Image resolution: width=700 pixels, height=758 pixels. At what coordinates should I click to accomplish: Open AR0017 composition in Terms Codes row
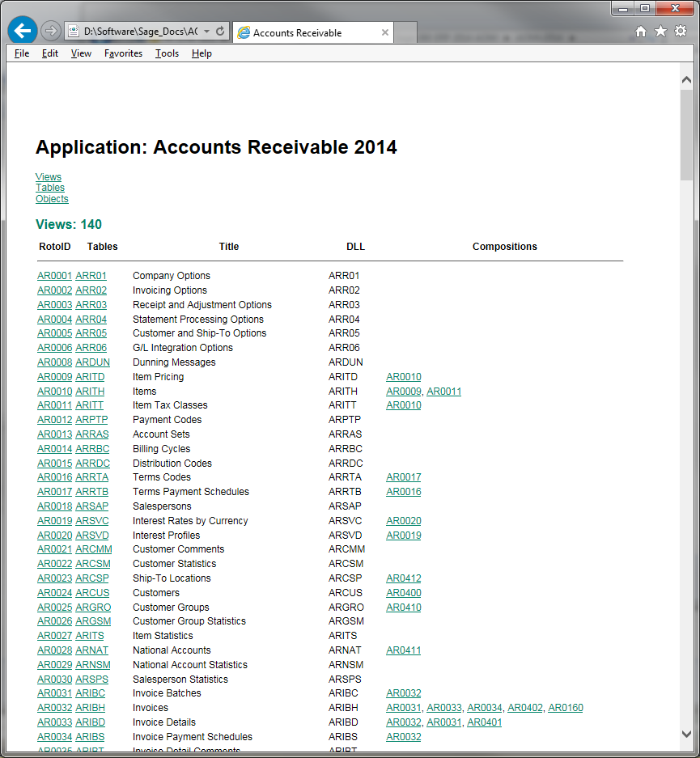point(404,477)
